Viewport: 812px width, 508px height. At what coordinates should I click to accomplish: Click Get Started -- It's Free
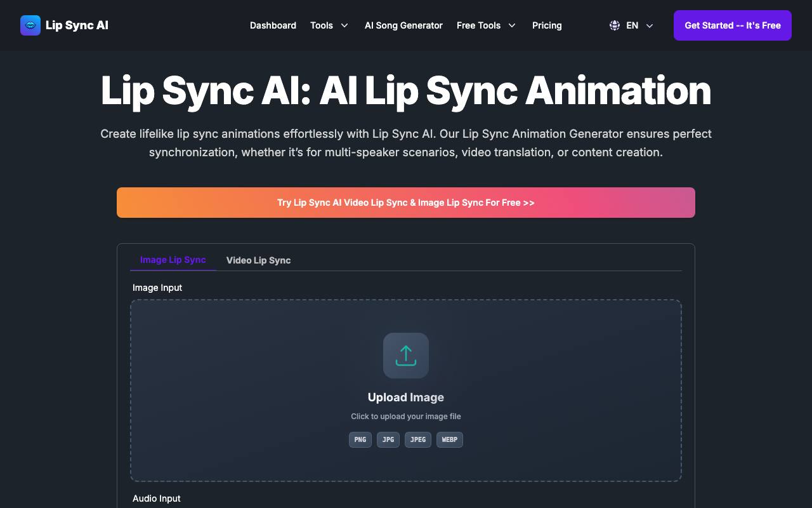733,25
